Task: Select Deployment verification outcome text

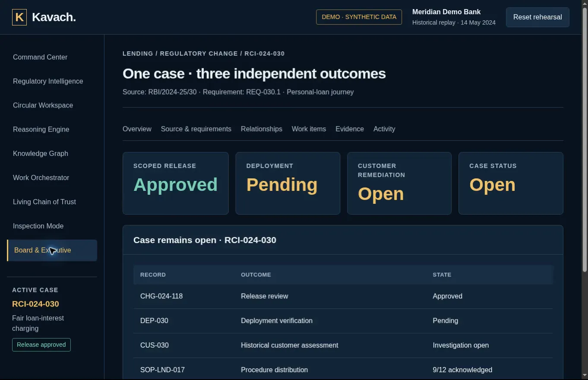Action: tap(277, 321)
